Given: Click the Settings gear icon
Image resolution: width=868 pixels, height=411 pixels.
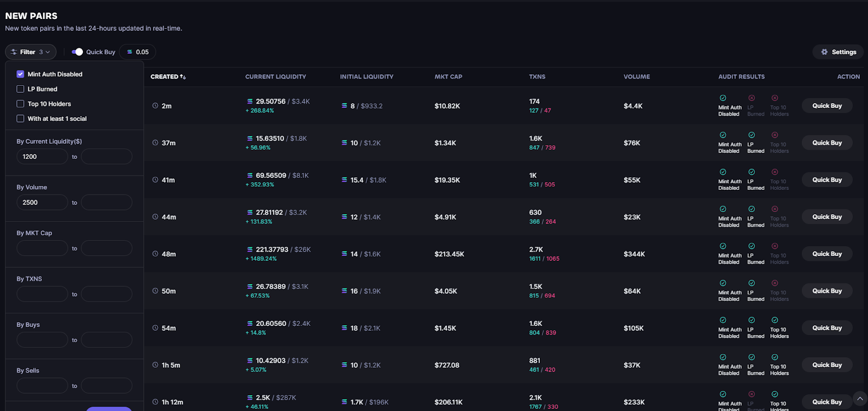Looking at the screenshot, I should click(825, 52).
